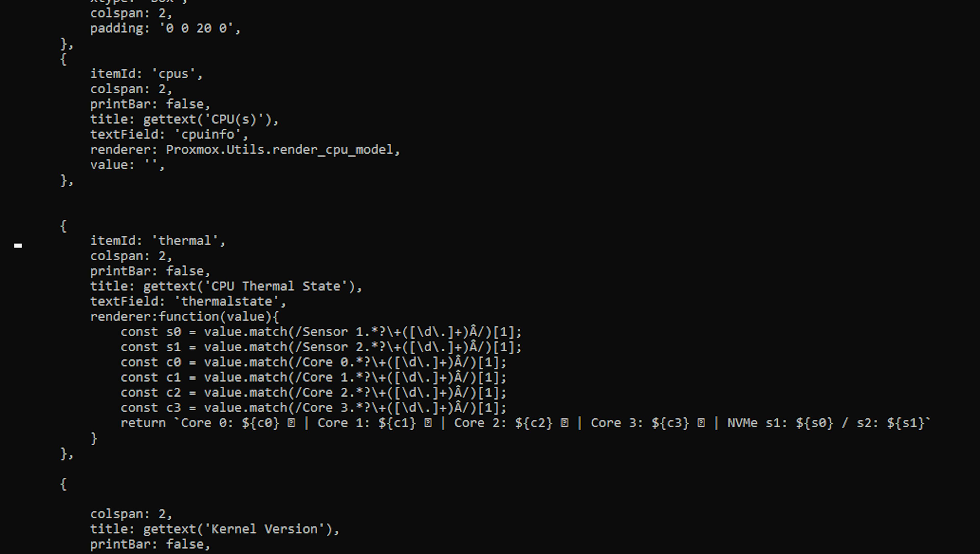Click the itemId 'thermal' line
The width and height of the screenshot is (980, 554).
(x=157, y=241)
